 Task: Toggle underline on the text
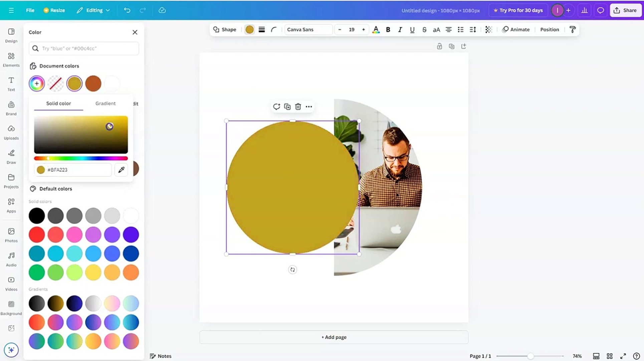point(412,29)
